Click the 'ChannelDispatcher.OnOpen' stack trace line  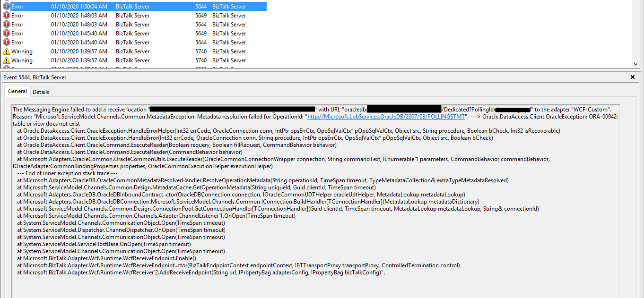(x=121, y=230)
